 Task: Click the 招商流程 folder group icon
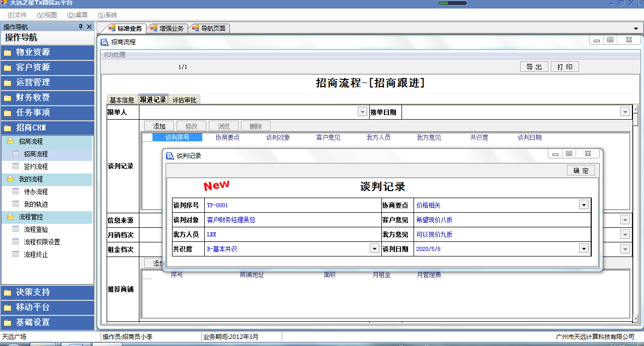coord(10,142)
